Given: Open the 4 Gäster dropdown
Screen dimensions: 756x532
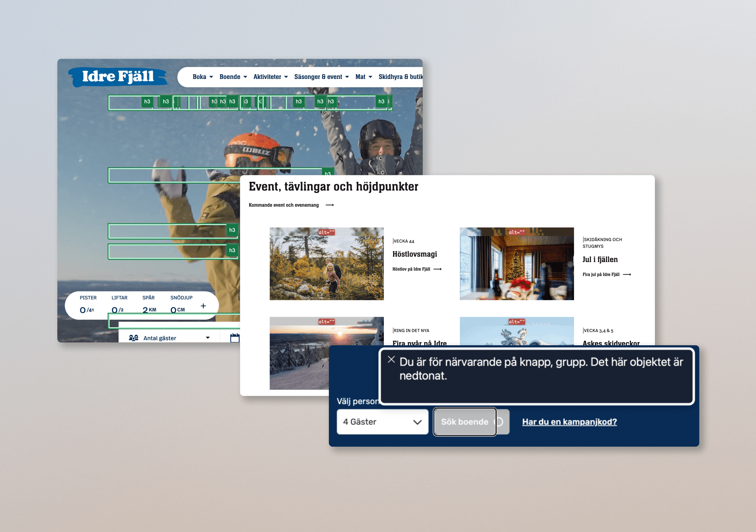Looking at the screenshot, I should pyautogui.click(x=382, y=422).
